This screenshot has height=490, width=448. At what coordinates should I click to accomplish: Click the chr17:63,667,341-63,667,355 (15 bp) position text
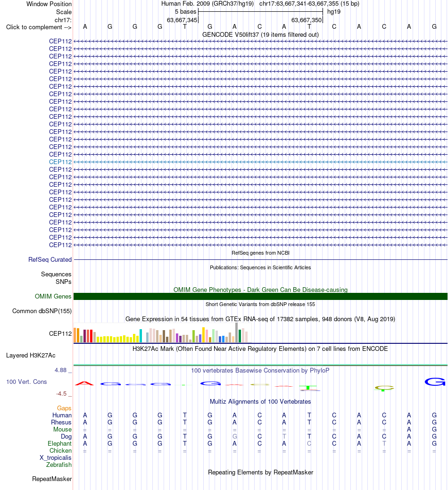[x=309, y=4]
